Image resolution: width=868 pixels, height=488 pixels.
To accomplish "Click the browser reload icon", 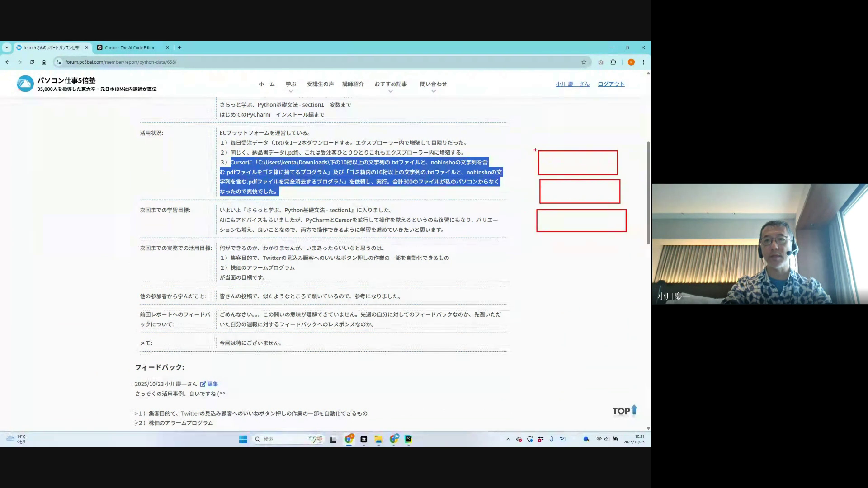I will tap(32, 62).
